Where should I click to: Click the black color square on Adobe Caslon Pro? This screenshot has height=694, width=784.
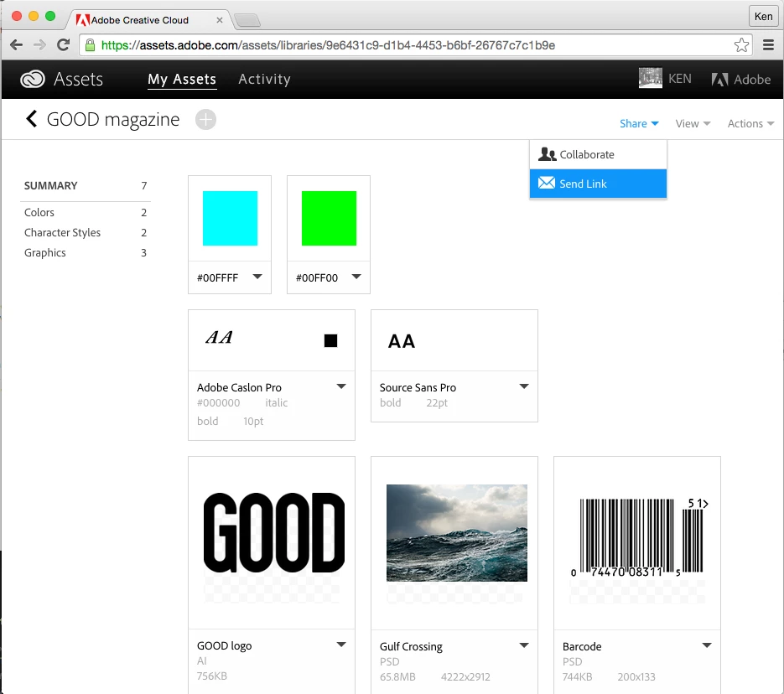coord(330,341)
